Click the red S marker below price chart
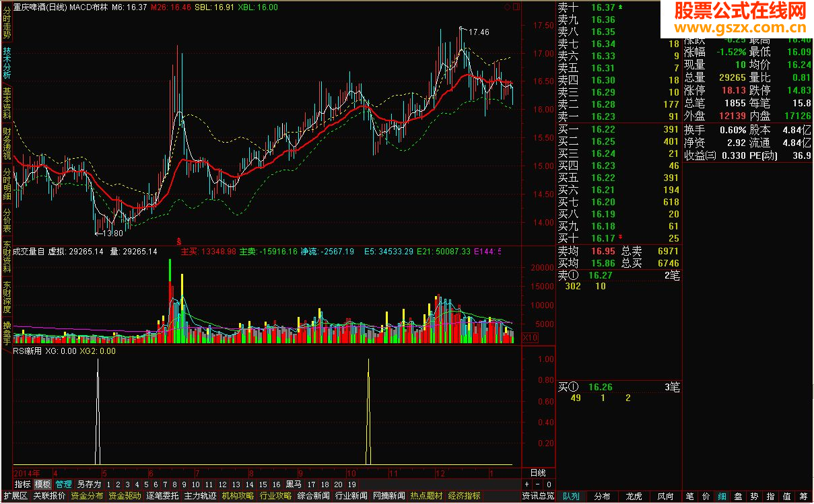This screenshot has height=504, width=814. tap(178, 240)
